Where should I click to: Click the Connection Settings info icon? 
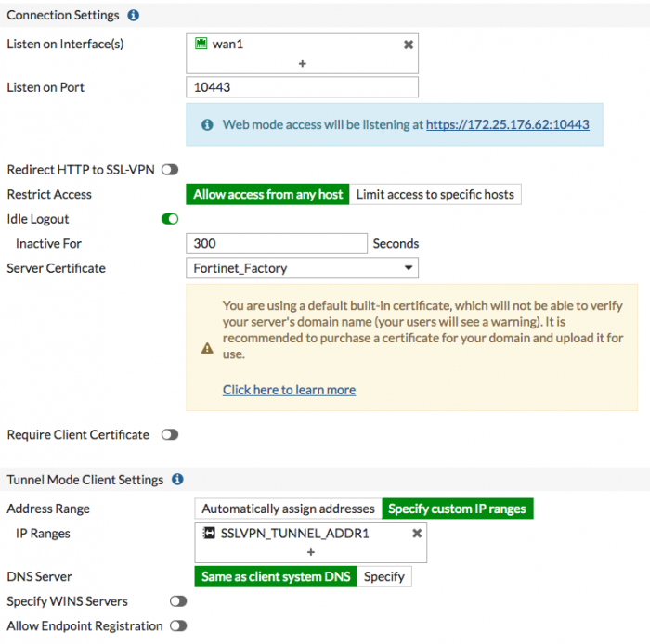(x=134, y=16)
